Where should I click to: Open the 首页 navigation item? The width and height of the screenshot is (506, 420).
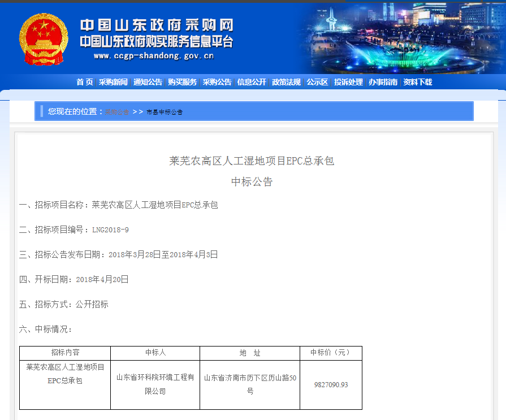85,83
